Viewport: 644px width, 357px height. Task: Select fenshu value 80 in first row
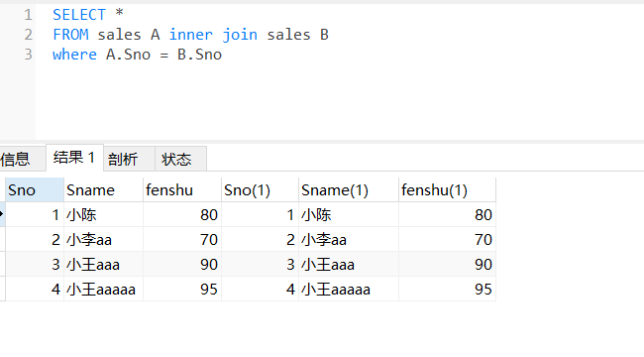pos(182,214)
